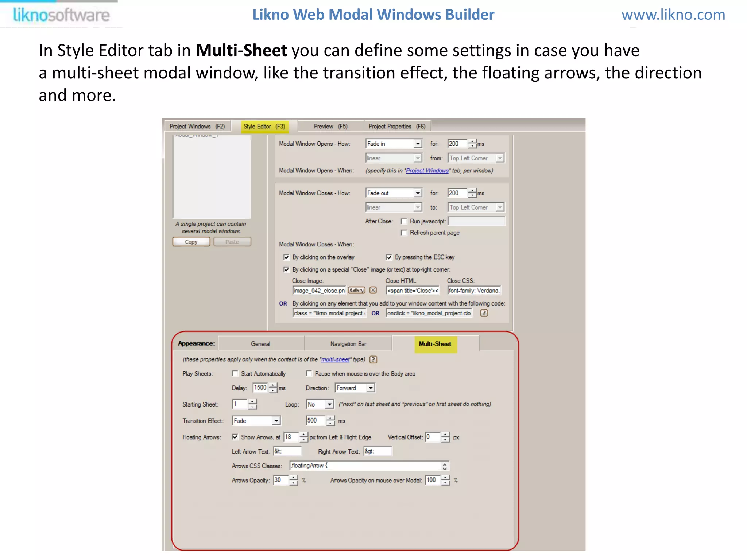The width and height of the screenshot is (747, 560).
Task: Adjust the Delay 1500 ms stepper
Action: point(273,388)
